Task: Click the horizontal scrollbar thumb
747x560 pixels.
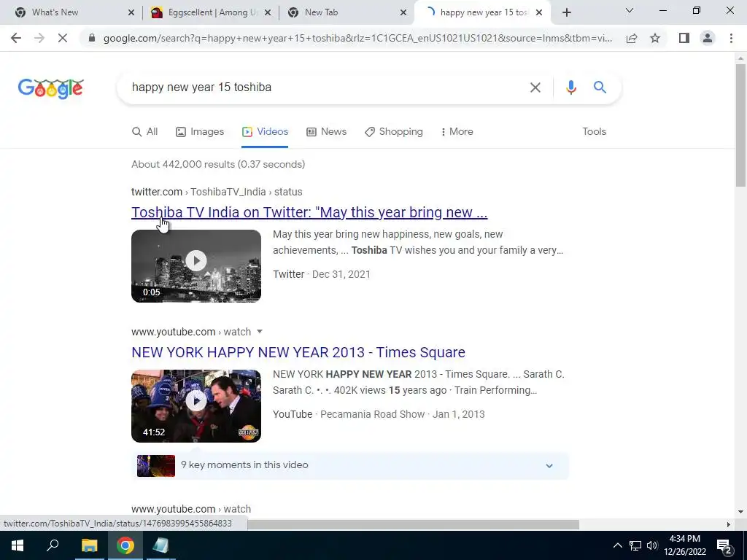Action: (x=413, y=524)
